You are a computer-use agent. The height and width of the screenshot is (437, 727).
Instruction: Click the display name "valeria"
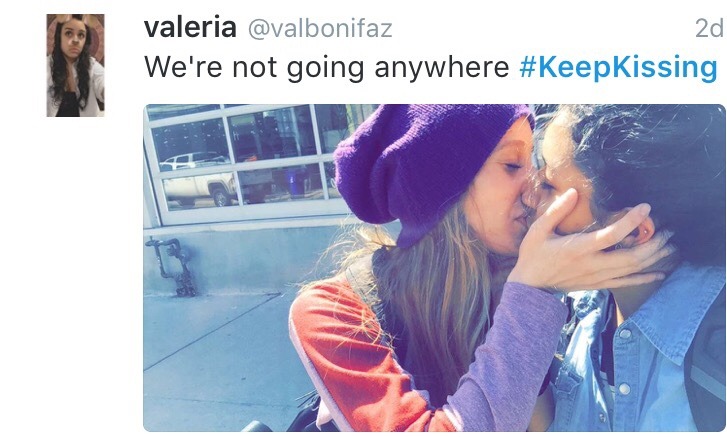[x=190, y=28]
